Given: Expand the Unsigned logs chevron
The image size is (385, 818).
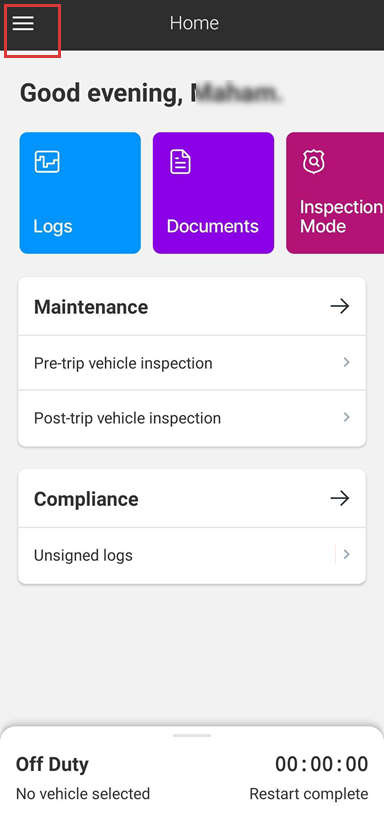Looking at the screenshot, I should pos(346,555).
